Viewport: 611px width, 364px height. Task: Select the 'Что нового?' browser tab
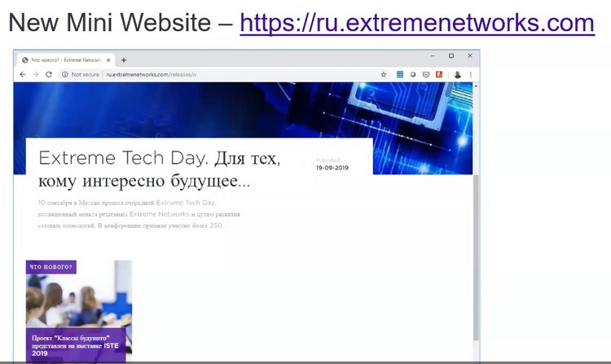click(x=66, y=60)
